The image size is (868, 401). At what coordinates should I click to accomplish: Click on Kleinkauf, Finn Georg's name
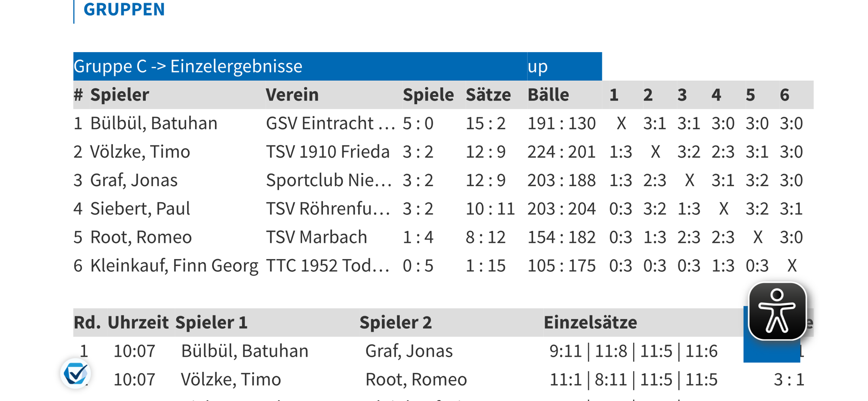(174, 266)
